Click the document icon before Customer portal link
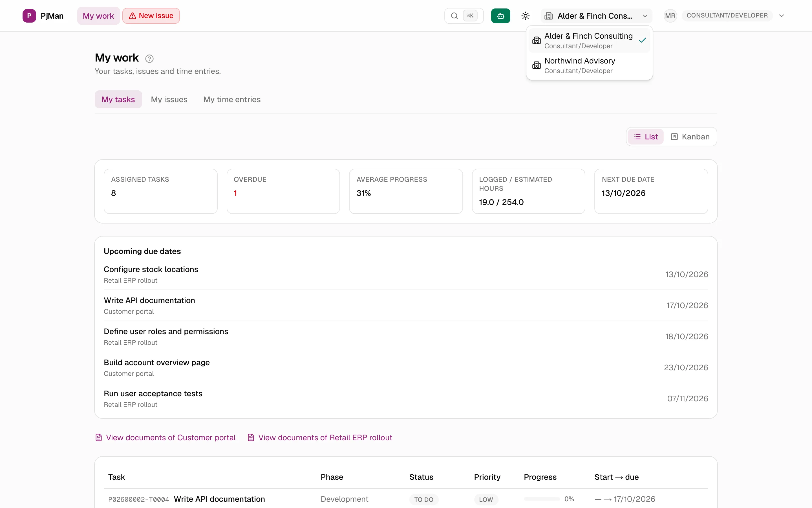 click(x=99, y=437)
